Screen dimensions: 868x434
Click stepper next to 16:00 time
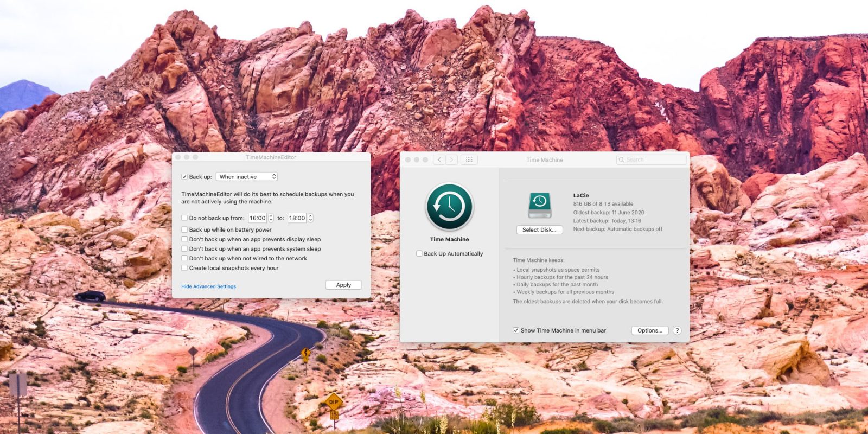pos(271,218)
